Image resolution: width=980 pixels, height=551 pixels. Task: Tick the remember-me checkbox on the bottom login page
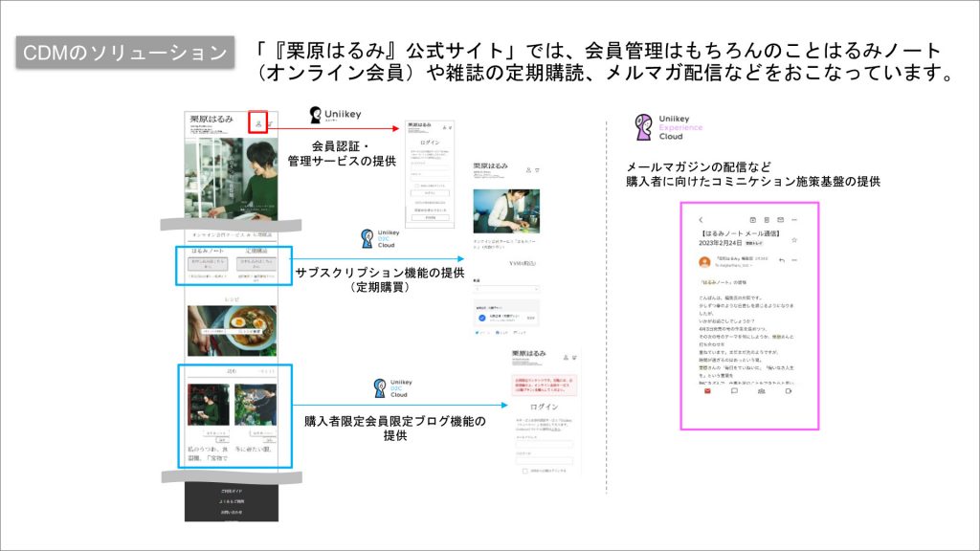tap(525, 471)
